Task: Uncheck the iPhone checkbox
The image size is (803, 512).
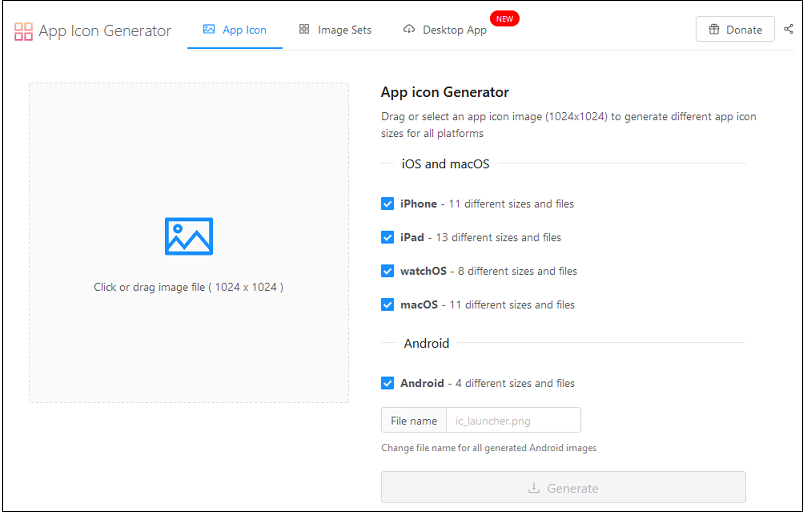Action: coord(387,204)
